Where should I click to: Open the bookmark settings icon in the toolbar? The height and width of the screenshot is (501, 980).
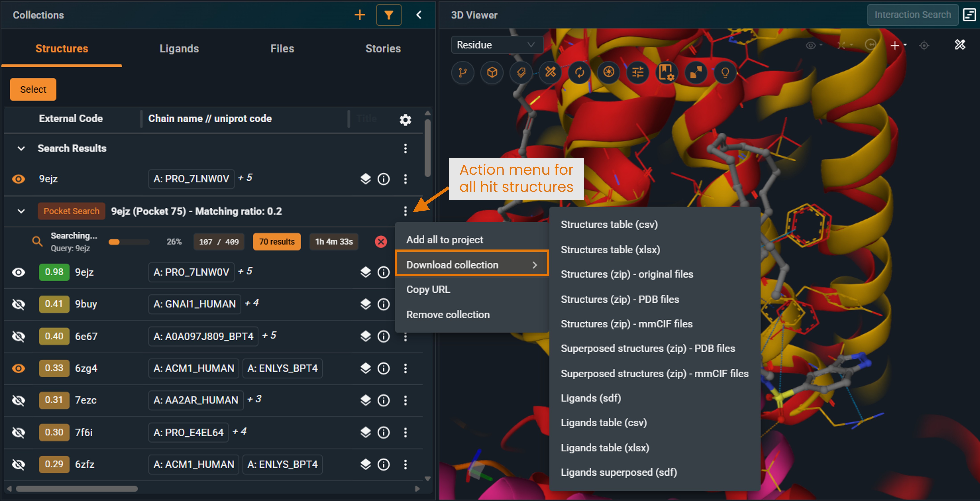click(x=667, y=73)
